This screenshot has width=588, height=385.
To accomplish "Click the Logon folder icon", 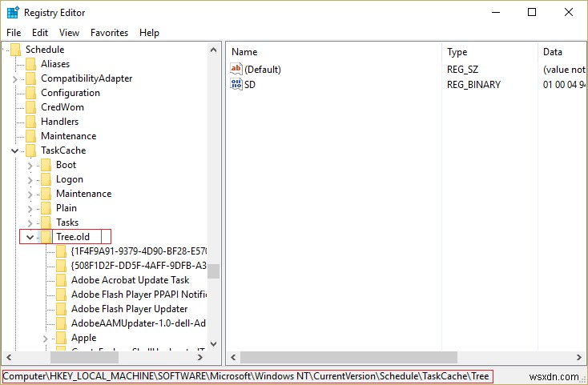I will (46, 179).
